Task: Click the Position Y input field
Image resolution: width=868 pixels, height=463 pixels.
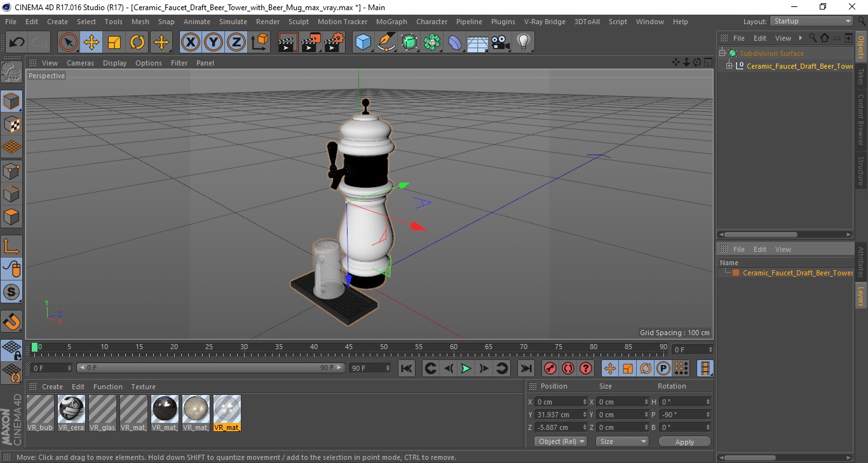Action: click(560, 415)
